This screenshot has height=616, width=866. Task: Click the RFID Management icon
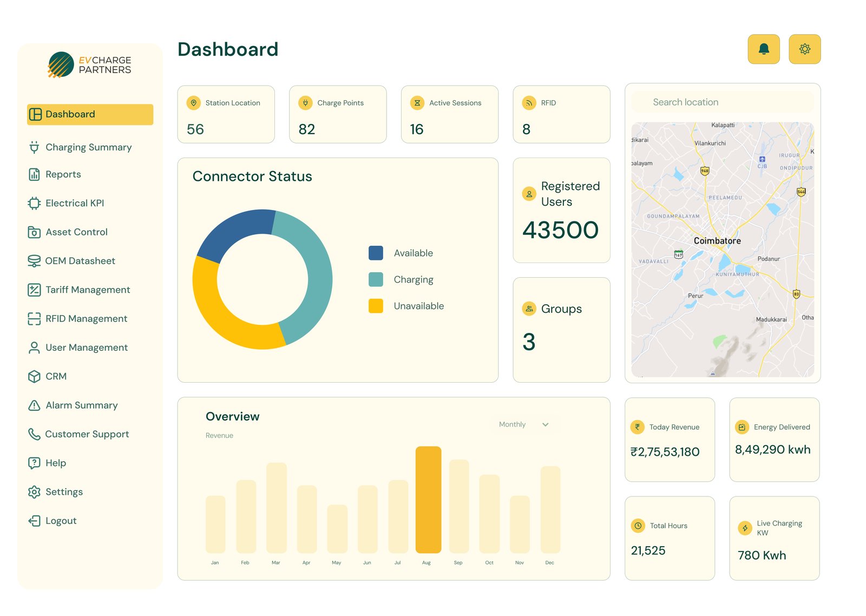34,318
